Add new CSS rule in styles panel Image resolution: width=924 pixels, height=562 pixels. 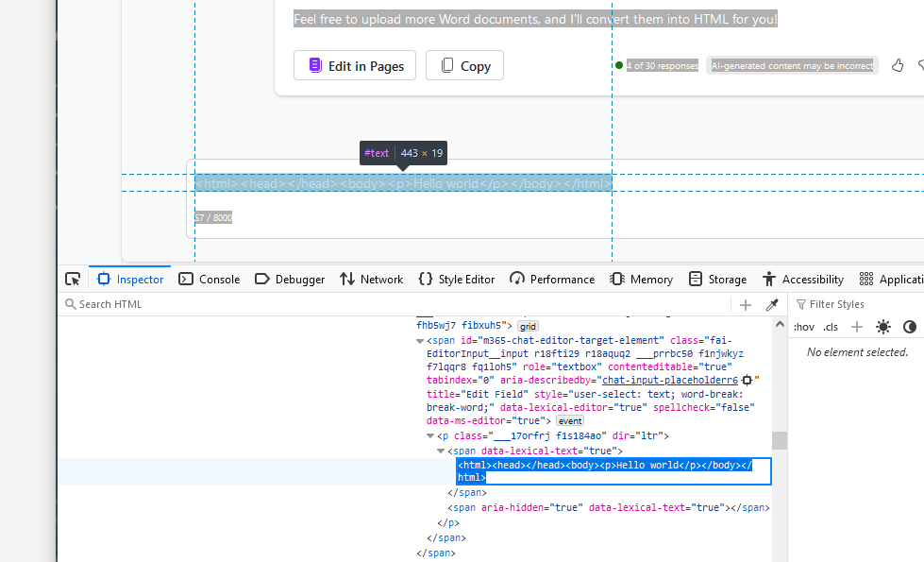click(857, 327)
